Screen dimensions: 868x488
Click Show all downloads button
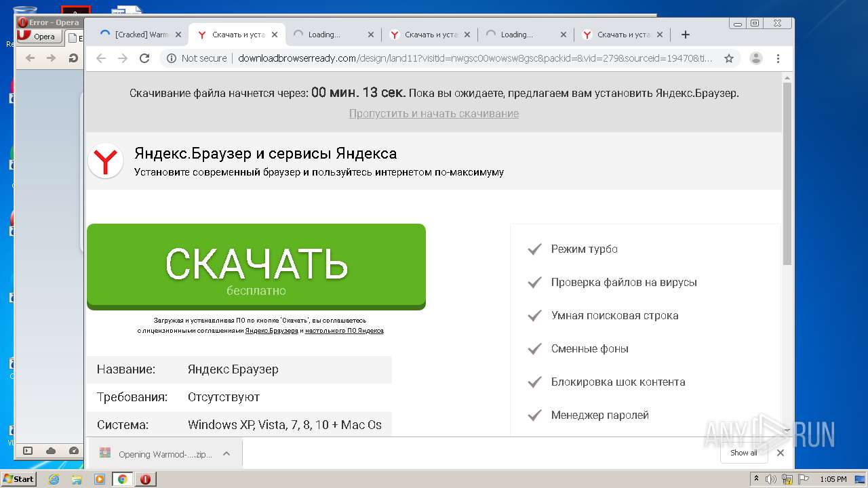coord(744,453)
